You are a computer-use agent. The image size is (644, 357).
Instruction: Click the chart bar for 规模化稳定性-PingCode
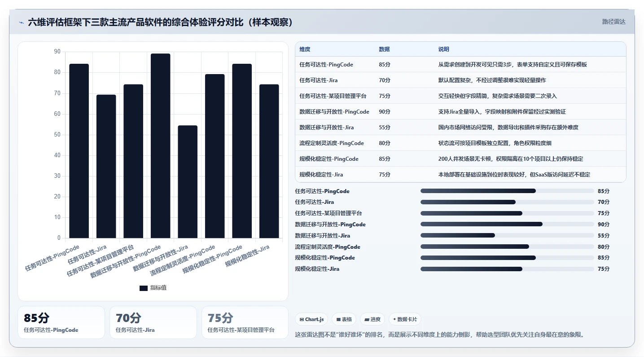coord(242,151)
